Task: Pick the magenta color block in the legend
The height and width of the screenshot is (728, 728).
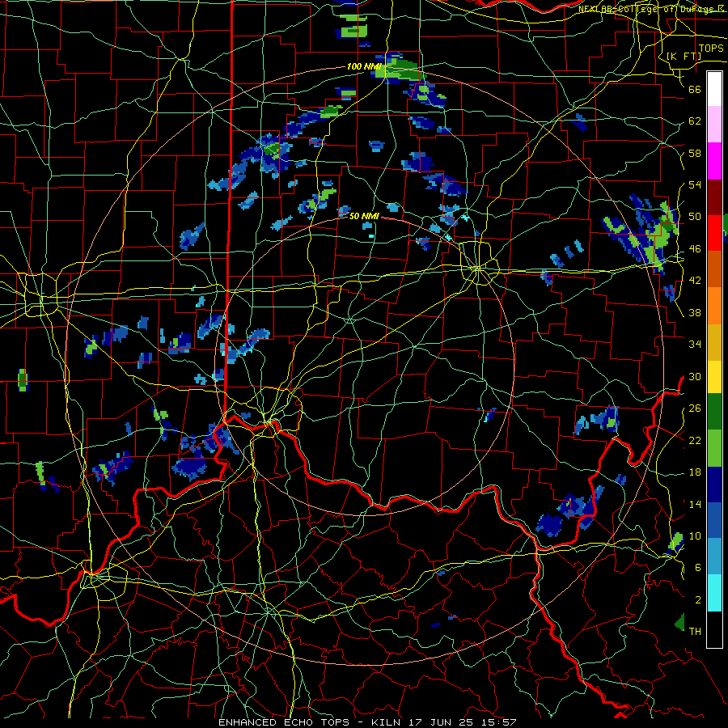Action: (714, 161)
